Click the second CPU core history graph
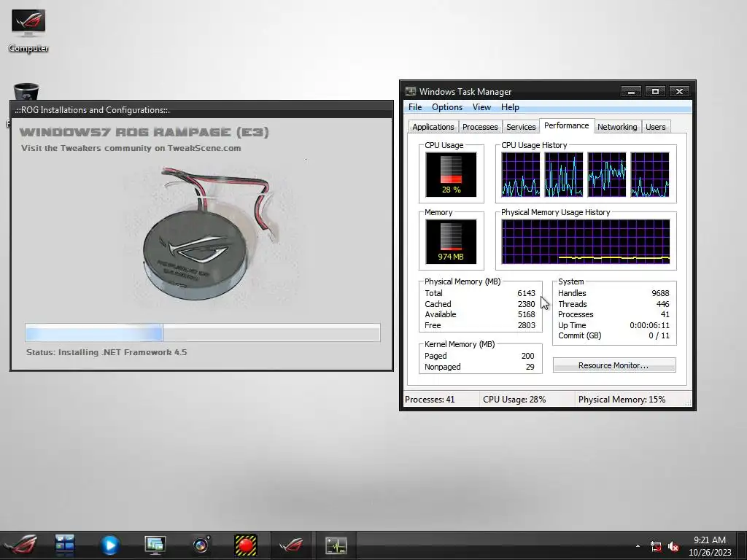This screenshot has height=560, width=747. [564, 174]
